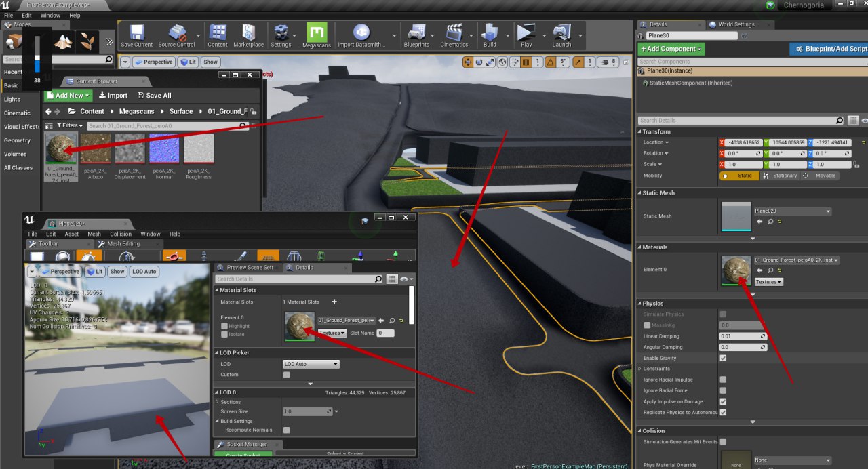Click the add material slot plus icon
The width and height of the screenshot is (868, 469).
[334, 302]
